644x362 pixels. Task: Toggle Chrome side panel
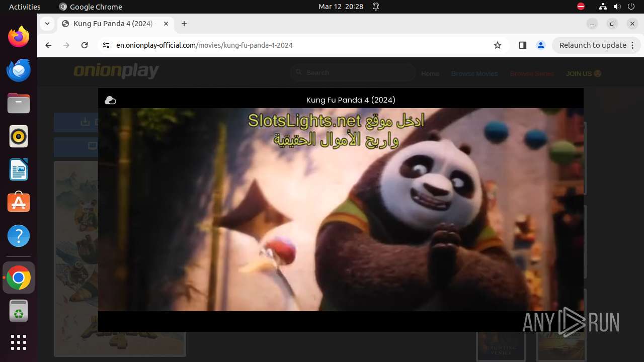522,45
